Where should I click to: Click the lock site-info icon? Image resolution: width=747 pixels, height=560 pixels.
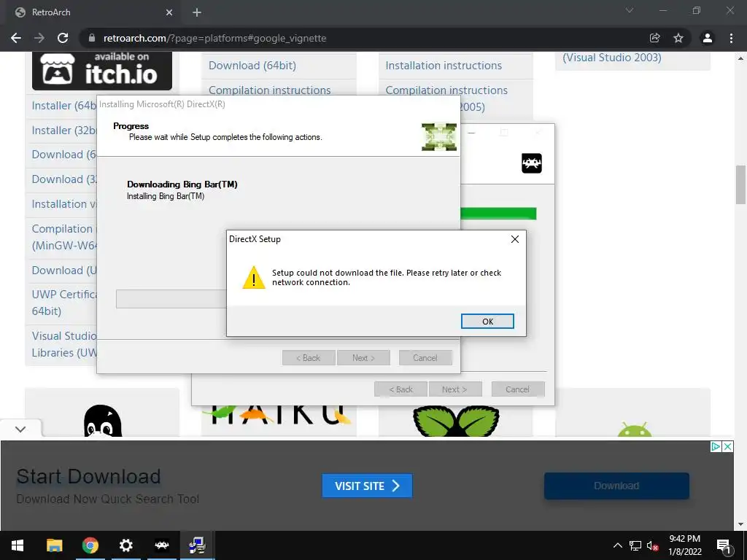(x=92, y=38)
